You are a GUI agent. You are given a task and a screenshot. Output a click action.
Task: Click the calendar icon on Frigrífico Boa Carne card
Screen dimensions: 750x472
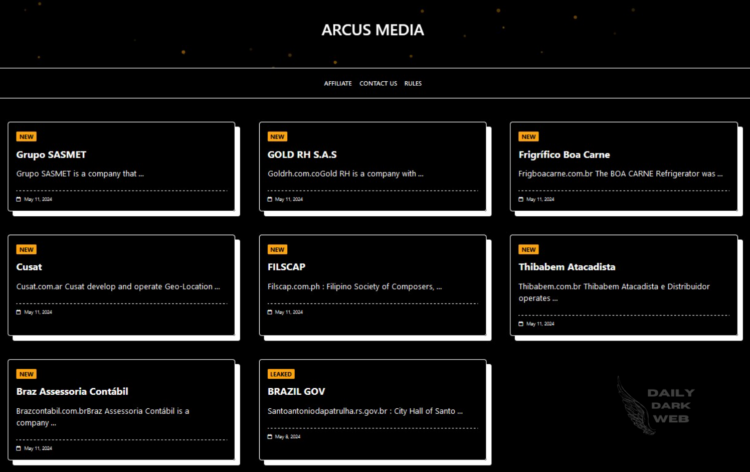pyautogui.click(x=521, y=199)
